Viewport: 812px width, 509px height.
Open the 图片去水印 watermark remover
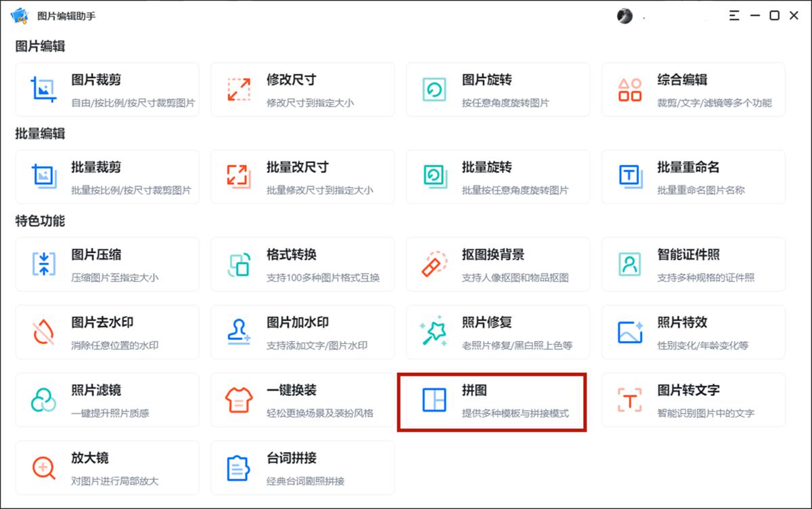pos(107,332)
